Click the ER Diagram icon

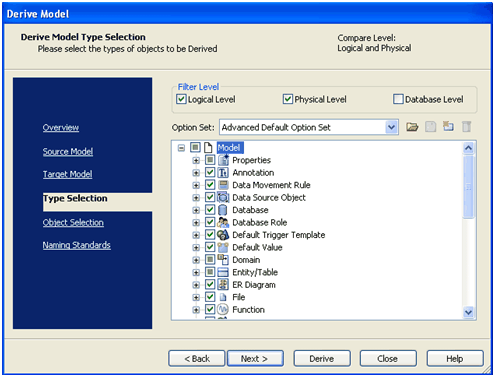pyautogui.click(x=223, y=285)
